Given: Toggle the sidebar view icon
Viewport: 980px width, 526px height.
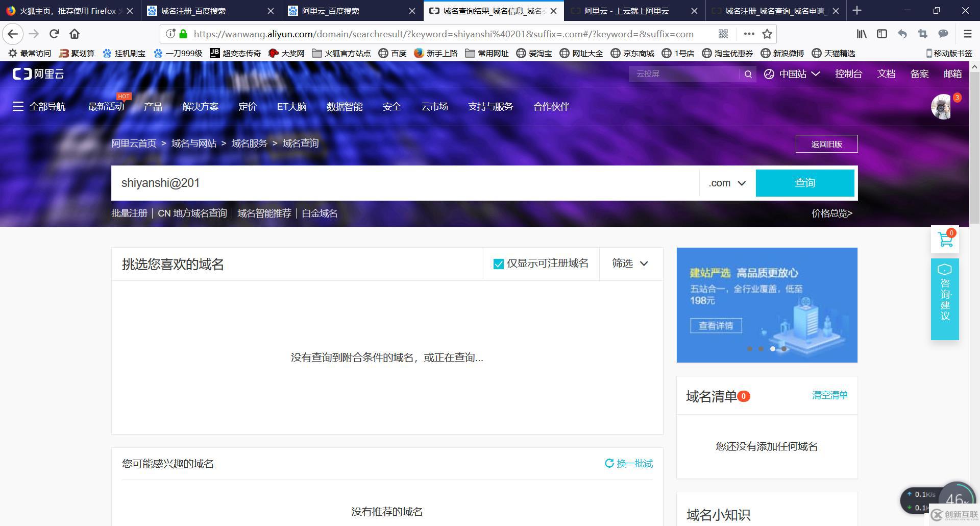Looking at the screenshot, I should point(882,34).
